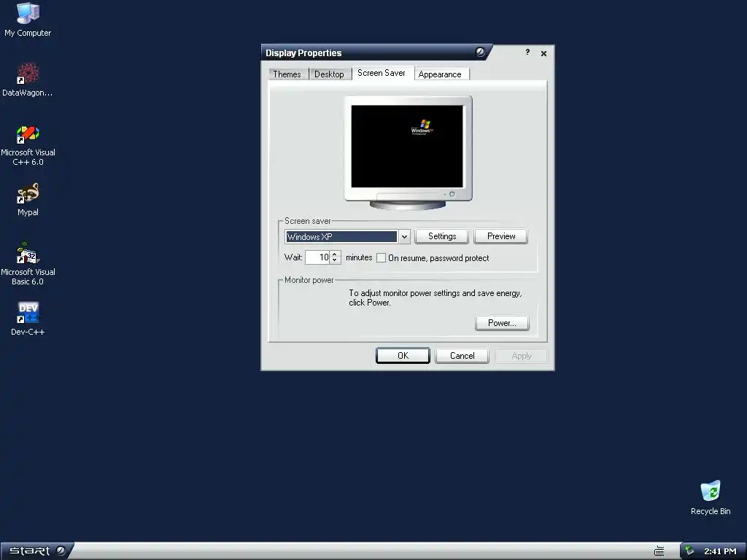Click the Display Properties title text
Image resolution: width=747 pixels, height=560 pixels.
[303, 52]
